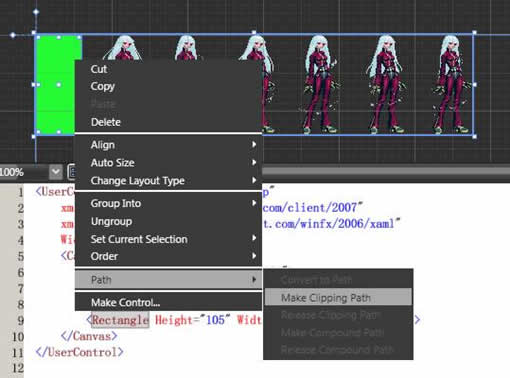Click the highlighted Path menu item

click(x=168, y=280)
